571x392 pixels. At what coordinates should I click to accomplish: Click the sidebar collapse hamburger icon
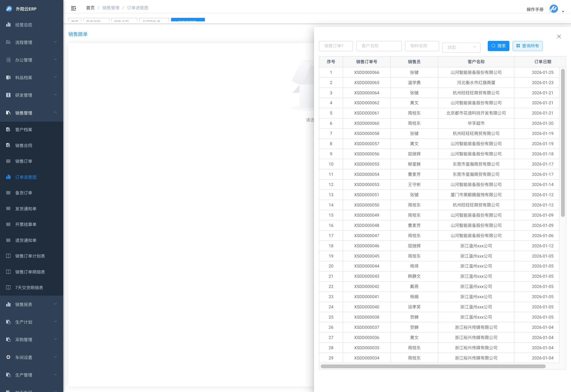(x=73, y=8)
